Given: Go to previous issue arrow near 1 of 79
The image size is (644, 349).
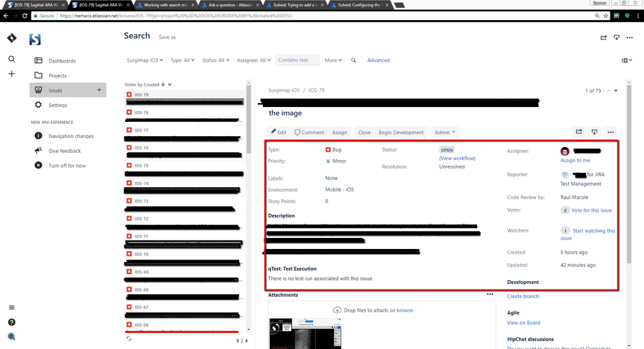Looking at the screenshot, I should pyautogui.click(x=609, y=90).
